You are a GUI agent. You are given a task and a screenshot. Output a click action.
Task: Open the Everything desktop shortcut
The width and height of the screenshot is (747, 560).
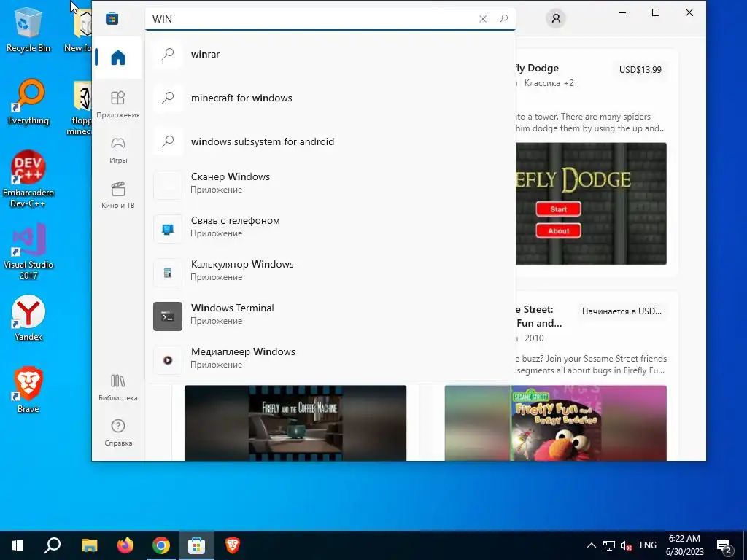click(x=28, y=102)
